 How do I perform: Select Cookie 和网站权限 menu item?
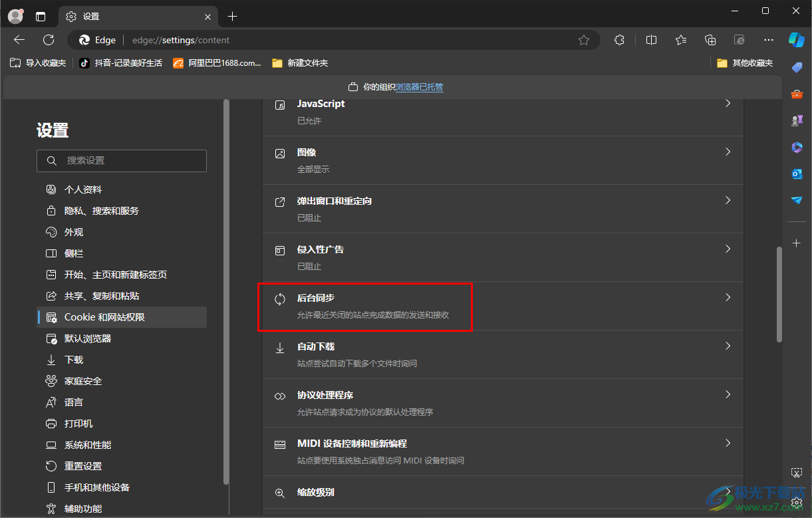[x=122, y=317]
